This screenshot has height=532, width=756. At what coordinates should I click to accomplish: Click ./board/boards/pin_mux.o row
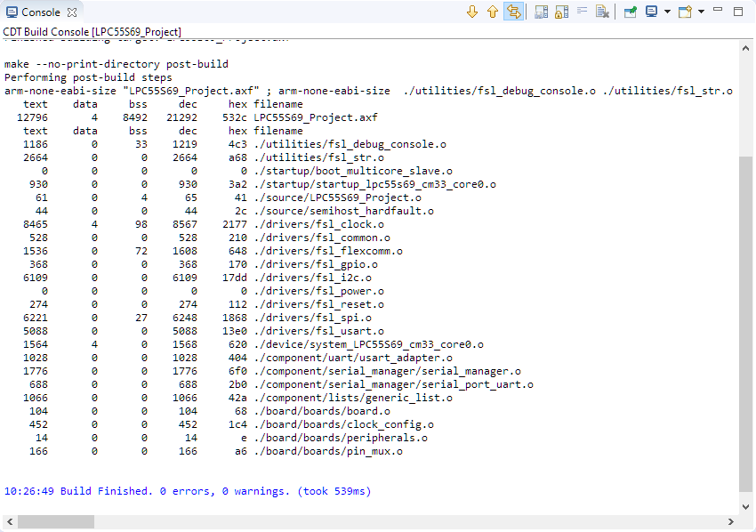(x=328, y=451)
